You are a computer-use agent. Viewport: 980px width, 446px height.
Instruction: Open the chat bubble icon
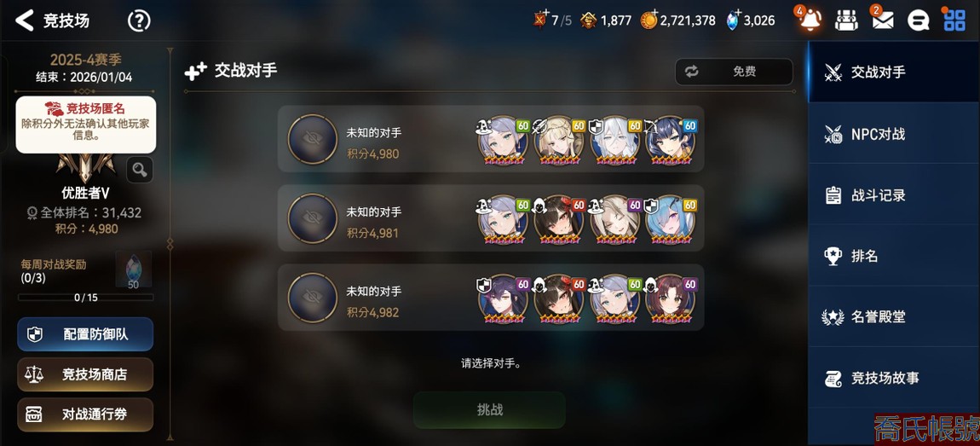[918, 20]
